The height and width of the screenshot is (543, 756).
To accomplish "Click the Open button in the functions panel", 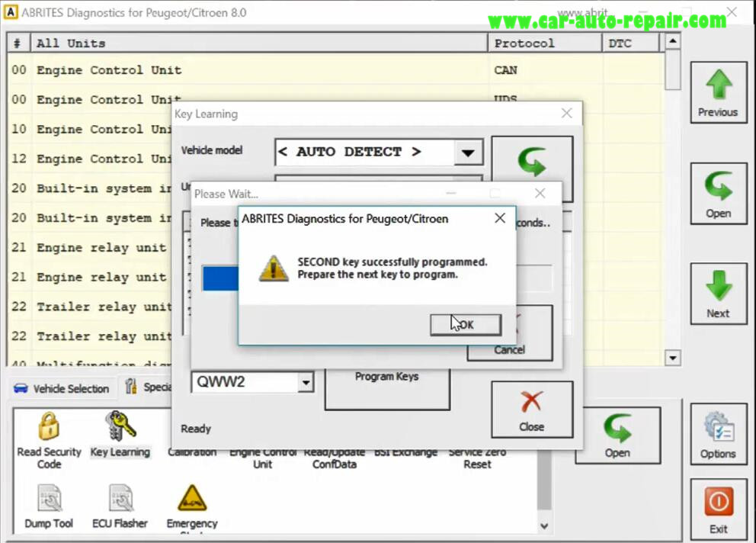I will [617, 435].
